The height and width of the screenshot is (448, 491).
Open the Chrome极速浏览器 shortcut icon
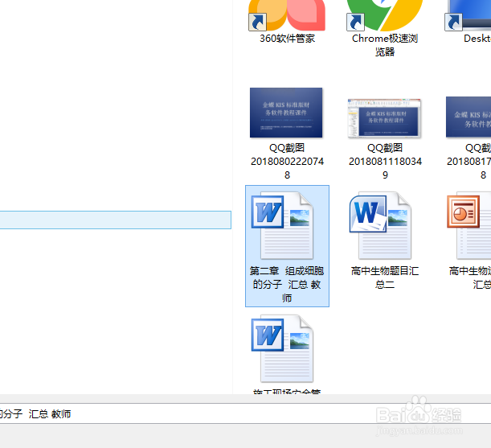385,15
